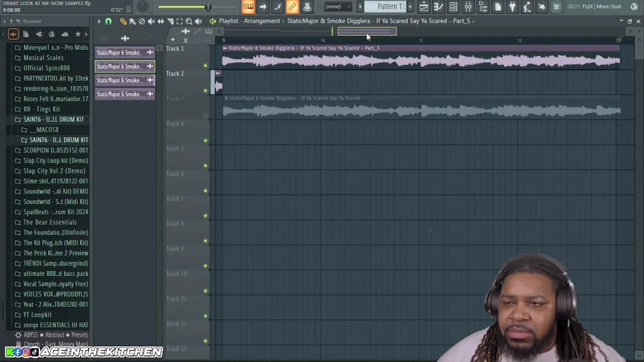Viewport: 644px width, 362px height.
Task: Open the __MACOSX subfolder
Action: pyautogui.click(x=44, y=130)
